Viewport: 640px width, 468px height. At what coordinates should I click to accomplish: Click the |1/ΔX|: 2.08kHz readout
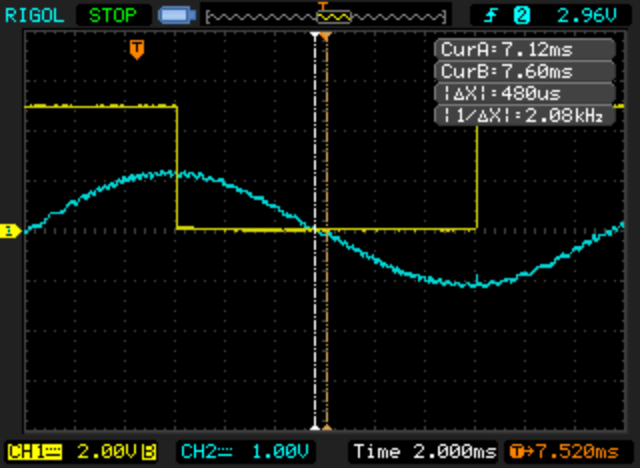coord(525,115)
